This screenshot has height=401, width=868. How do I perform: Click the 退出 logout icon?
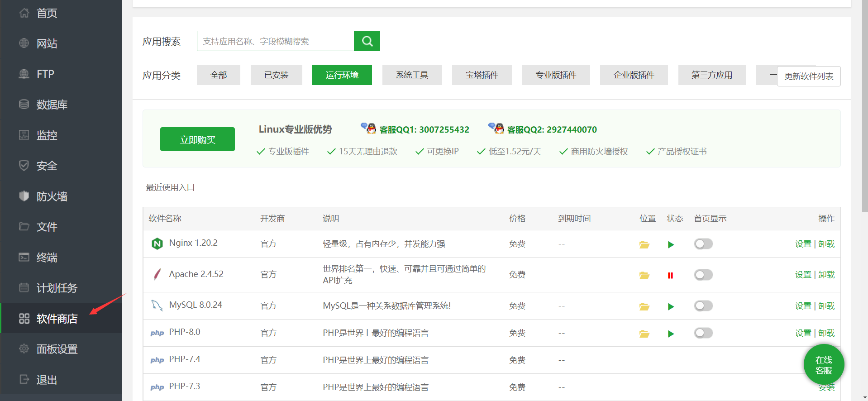pos(24,379)
